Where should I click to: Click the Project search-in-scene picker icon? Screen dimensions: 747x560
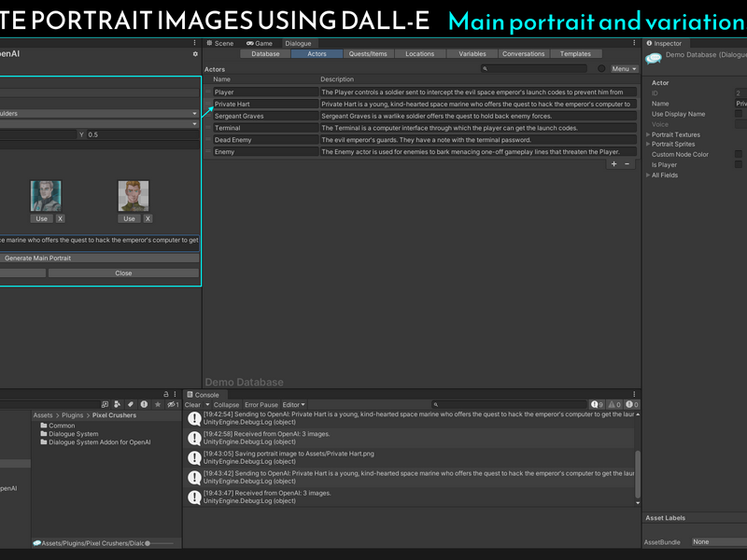click(x=105, y=405)
